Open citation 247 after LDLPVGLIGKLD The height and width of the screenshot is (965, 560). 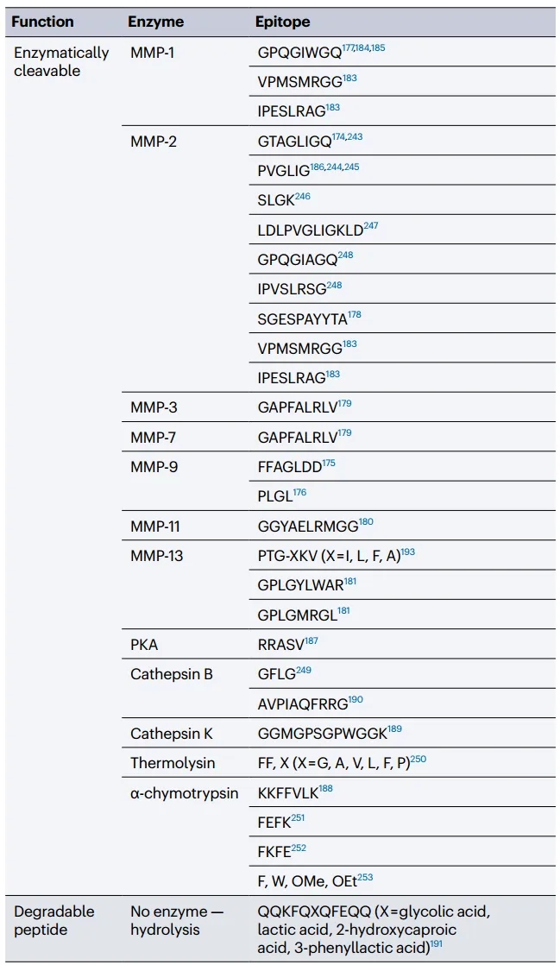(x=371, y=226)
